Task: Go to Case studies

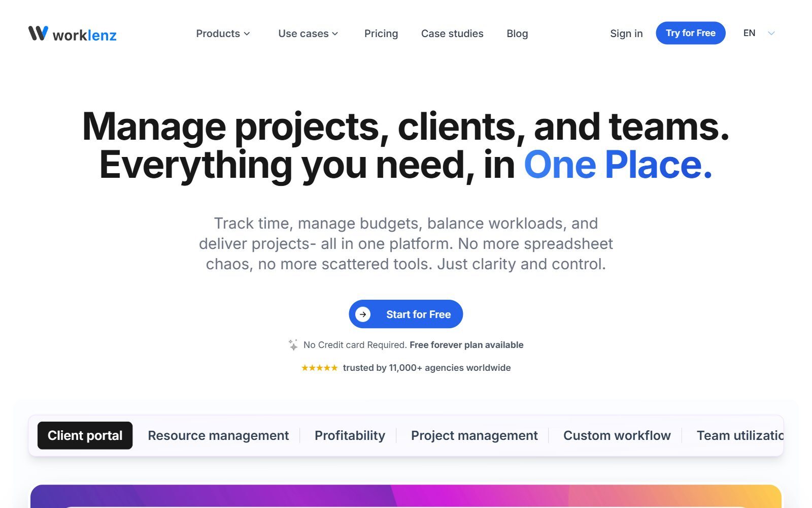Action: 452,34
